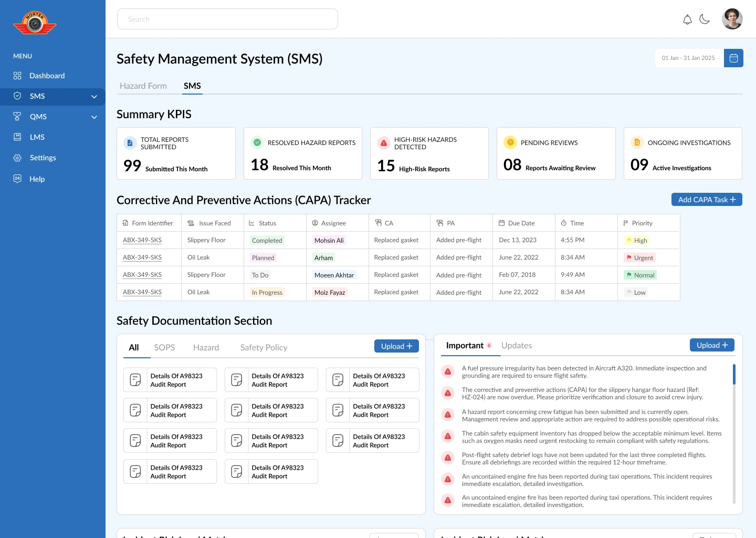Viewport: 756px width, 538px height.
Task: Open the Help icon in sidebar
Action: pos(17,179)
